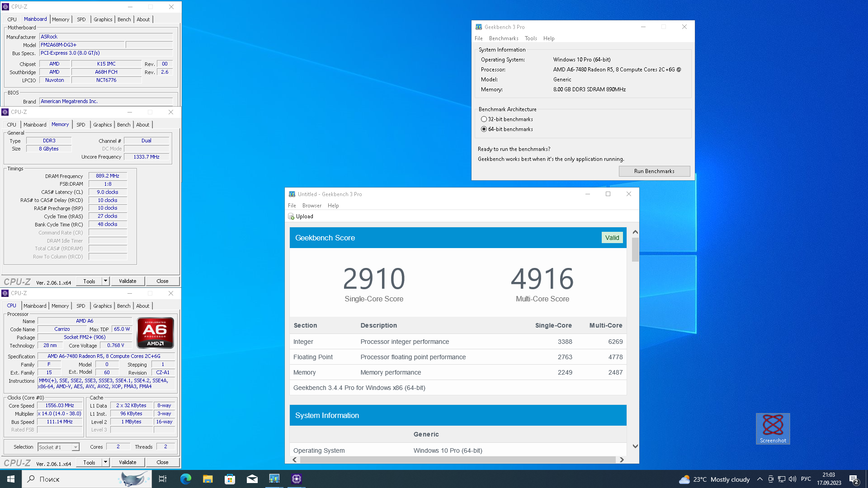Image resolution: width=868 pixels, height=488 pixels.
Task: Open the Mail app from the taskbar
Action: [252, 479]
